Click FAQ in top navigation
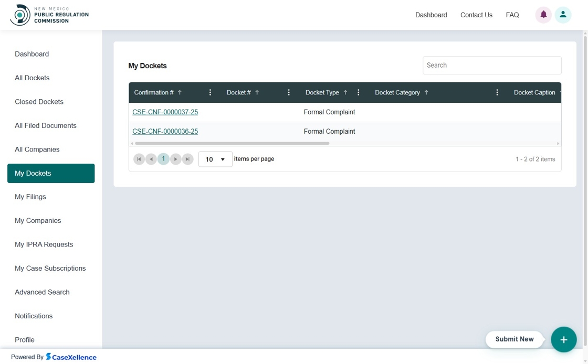 (512, 15)
